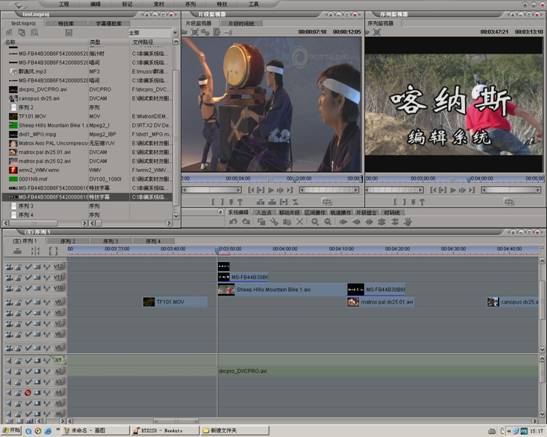
Task: Sort by the 文件路径 column header
Action: tap(143, 42)
